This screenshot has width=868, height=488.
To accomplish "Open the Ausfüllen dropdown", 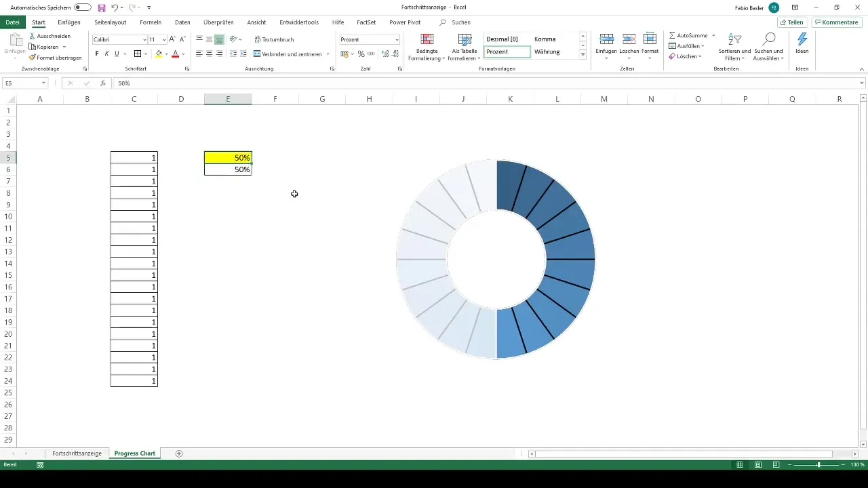I will click(686, 46).
